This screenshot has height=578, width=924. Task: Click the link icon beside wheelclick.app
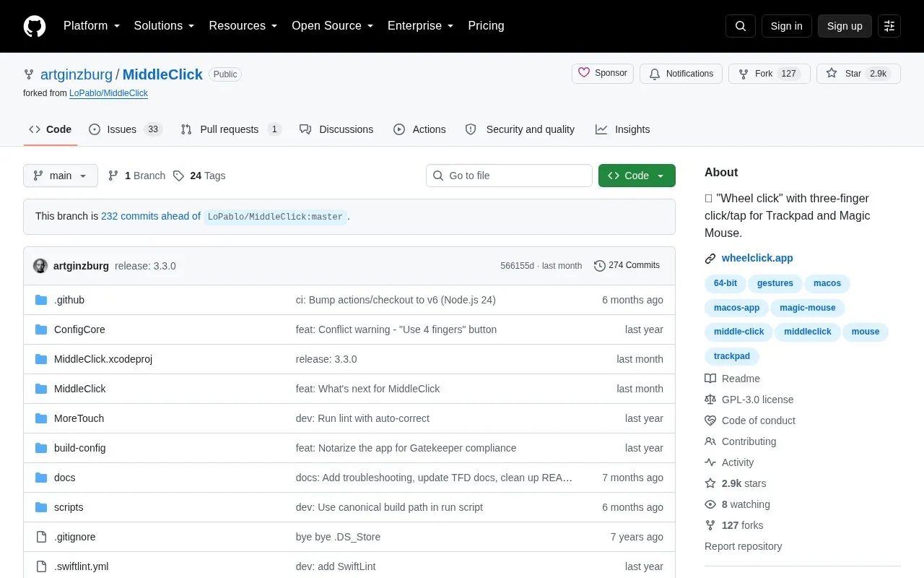click(710, 259)
